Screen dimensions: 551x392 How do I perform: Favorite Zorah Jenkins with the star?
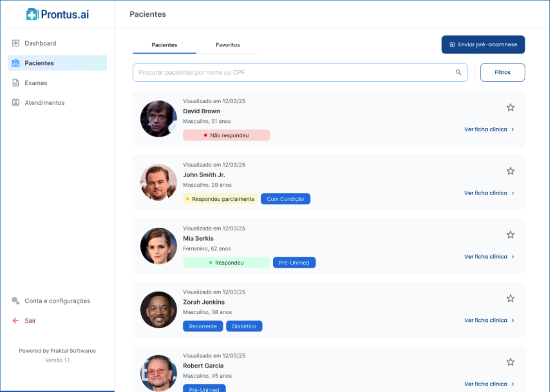510,298
